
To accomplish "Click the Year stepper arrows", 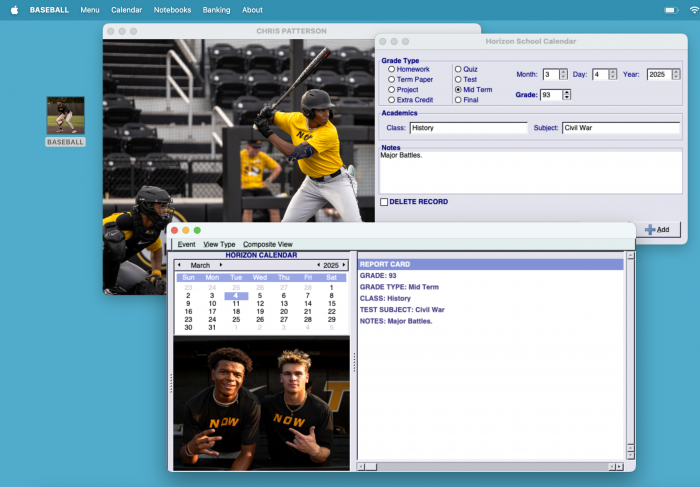I will click(681, 74).
